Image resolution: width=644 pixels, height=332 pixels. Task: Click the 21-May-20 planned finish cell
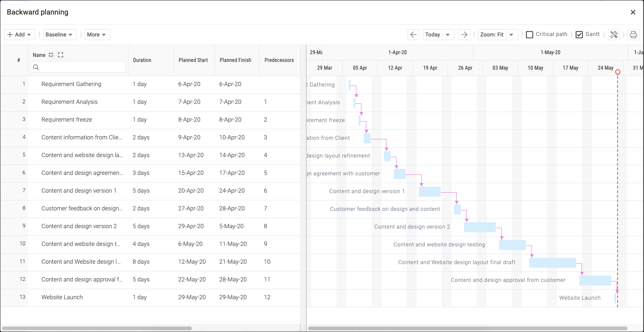237,262
